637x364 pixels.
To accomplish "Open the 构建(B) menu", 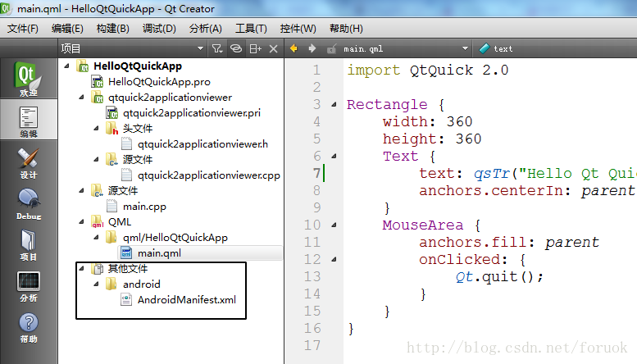I will [113, 29].
